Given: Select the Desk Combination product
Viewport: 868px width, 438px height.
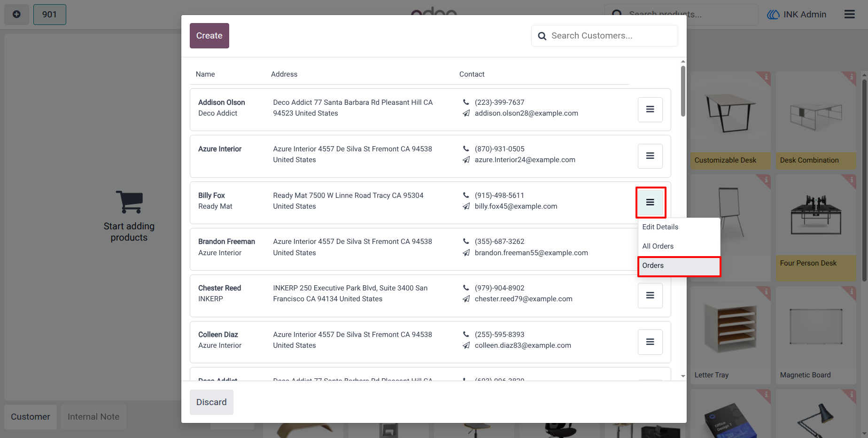Looking at the screenshot, I should [x=816, y=120].
